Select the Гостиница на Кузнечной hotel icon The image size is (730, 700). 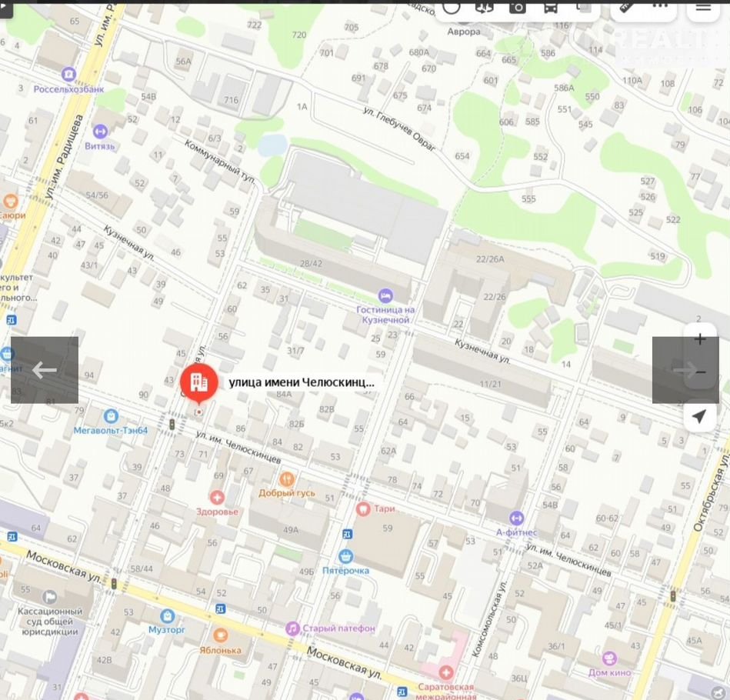(385, 296)
